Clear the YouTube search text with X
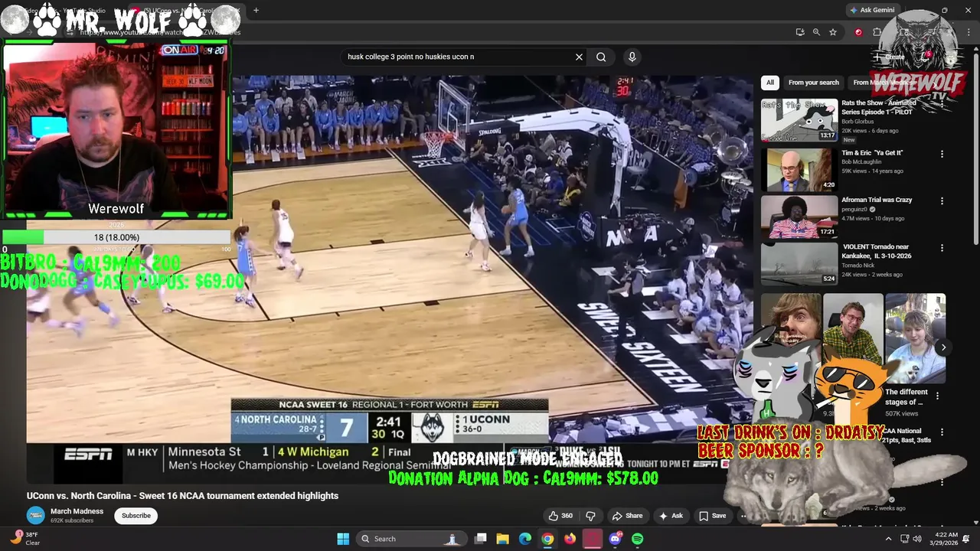This screenshot has width=980, height=551. pos(579,57)
